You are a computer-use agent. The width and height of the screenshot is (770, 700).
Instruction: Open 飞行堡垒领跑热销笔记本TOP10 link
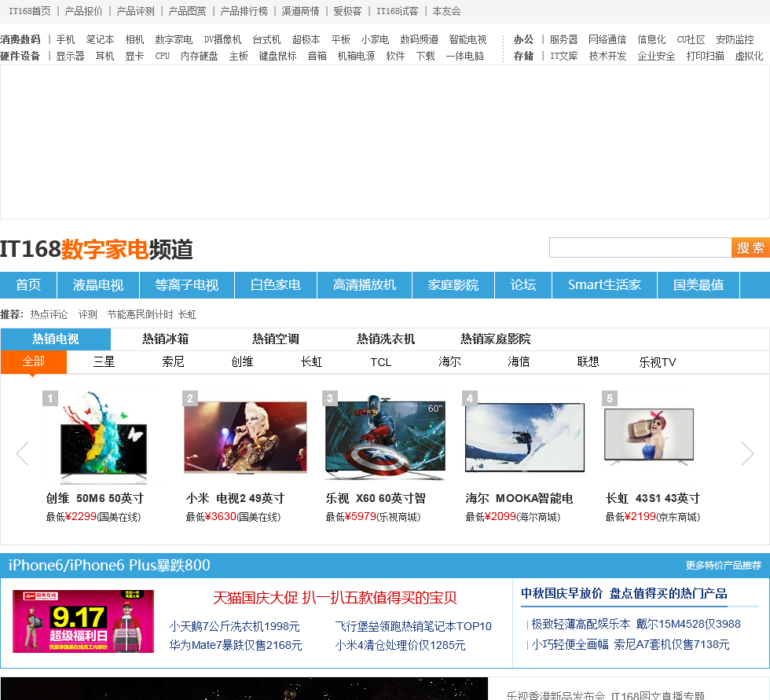pyautogui.click(x=413, y=626)
